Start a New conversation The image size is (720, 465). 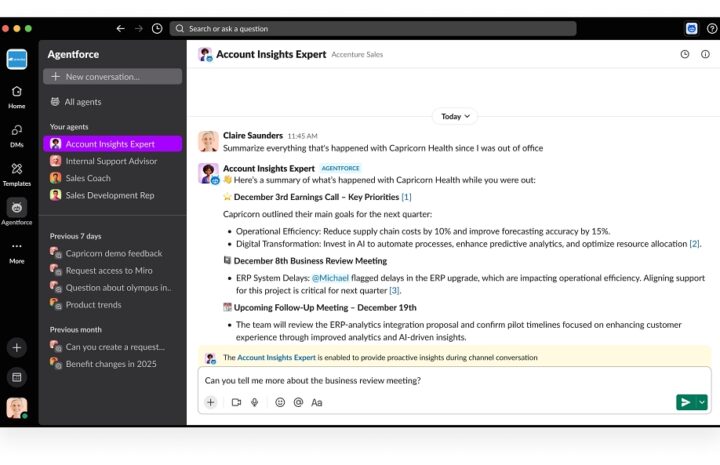(112, 77)
